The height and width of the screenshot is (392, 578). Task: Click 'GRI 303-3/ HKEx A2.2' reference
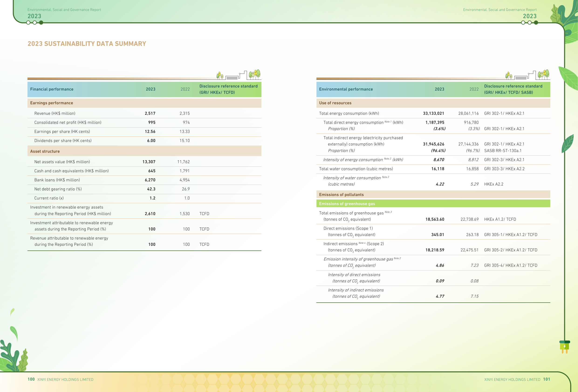click(504, 169)
